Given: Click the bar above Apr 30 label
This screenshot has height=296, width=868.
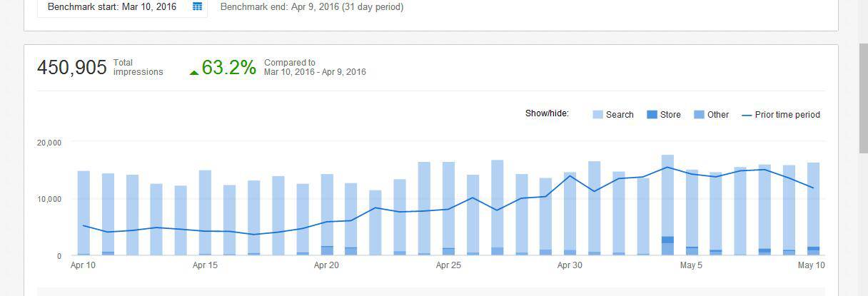Looking at the screenshot, I should click(x=570, y=214).
